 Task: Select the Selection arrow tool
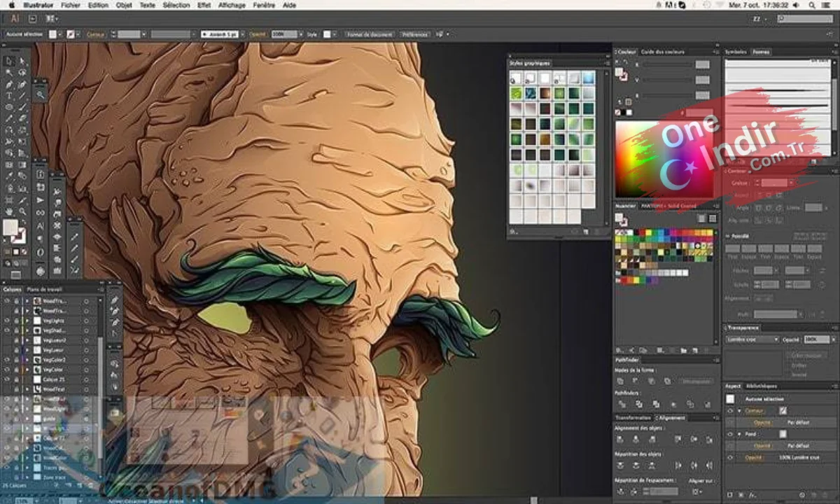pos(9,62)
